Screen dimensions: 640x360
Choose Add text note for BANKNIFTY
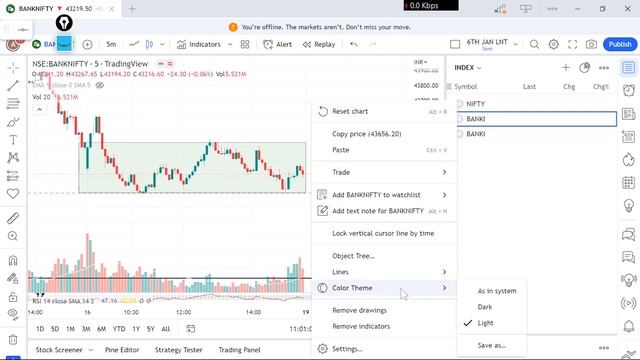point(384,211)
